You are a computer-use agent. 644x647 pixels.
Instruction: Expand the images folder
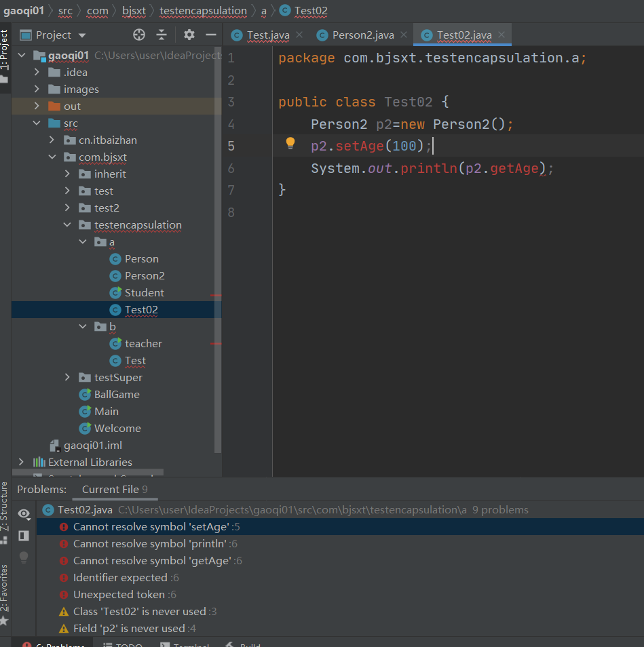[x=37, y=89]
